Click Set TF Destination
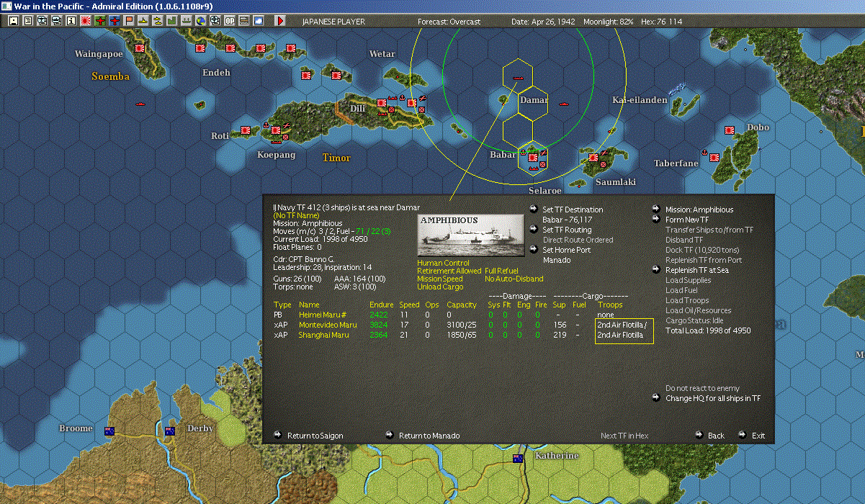The width and height of the screenshot is (865, 504). tap(573, 210)
